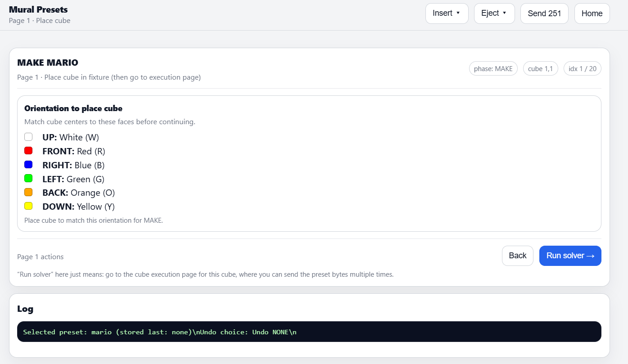Screen dimensions: 628x364
Task: Click the Run solver button
Action: click(x=570, y=256)
